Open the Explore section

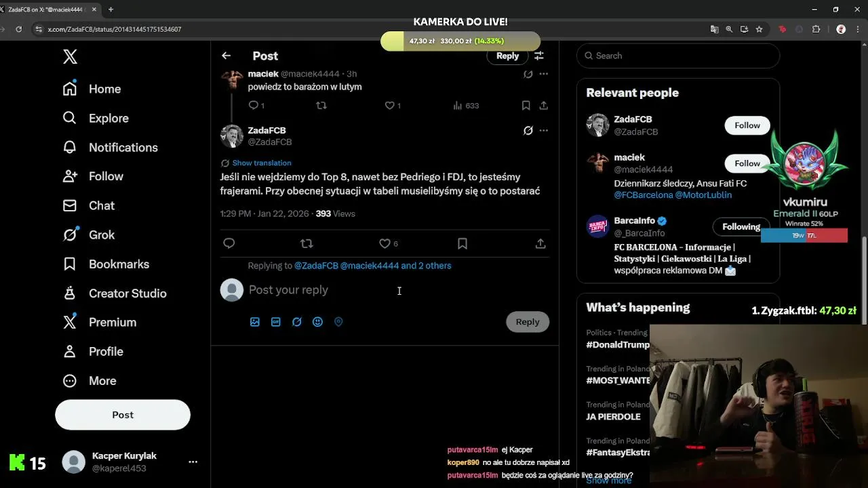click(x=96, y=118)
